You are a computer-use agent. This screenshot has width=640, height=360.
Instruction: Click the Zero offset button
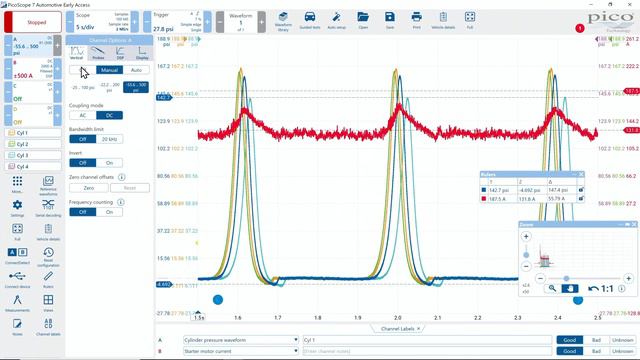pyautogui.click(x=89, y=188)
